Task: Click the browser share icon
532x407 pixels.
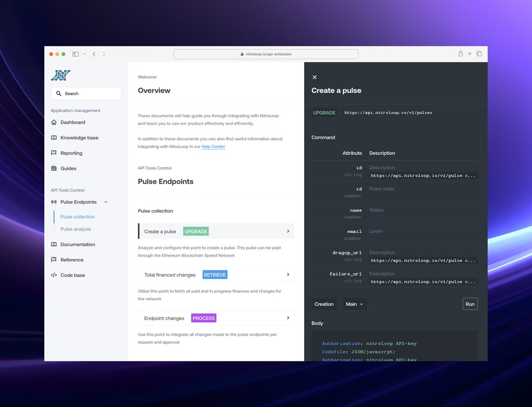Action: tap(461, 54)
